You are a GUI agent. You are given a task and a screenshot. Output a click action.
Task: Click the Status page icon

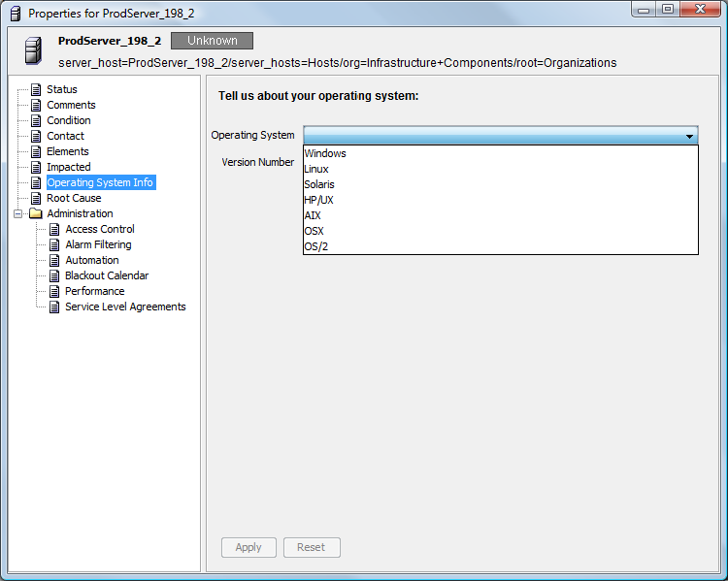pyautogui.click(x=36, y=89)
